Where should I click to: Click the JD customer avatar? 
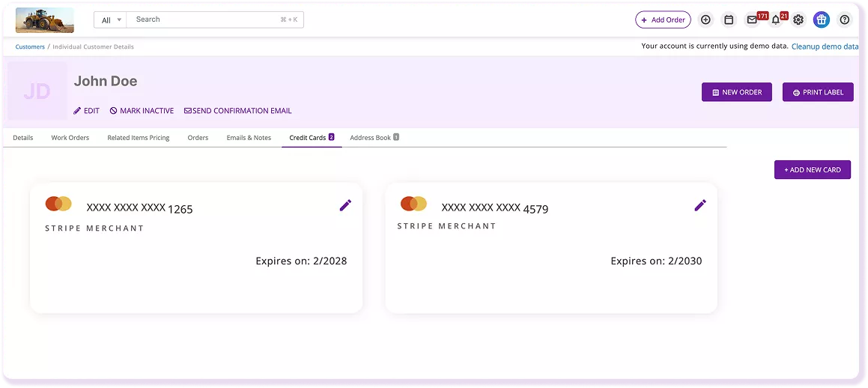[x=37, y=91]
